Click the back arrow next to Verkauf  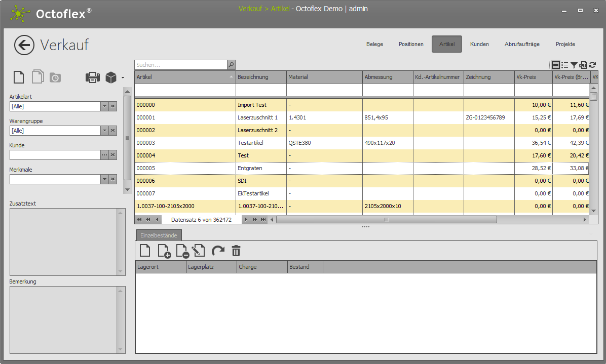pyautogui.click(x=24, y=45)
